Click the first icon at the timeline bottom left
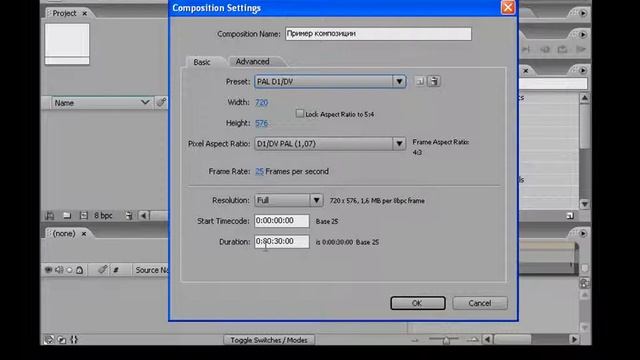The width and height of the screenshot is (640, 360). [49, 340]
